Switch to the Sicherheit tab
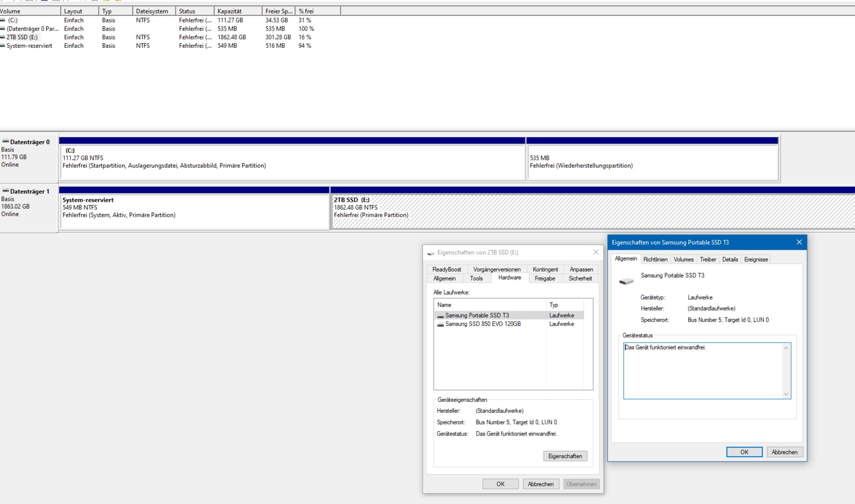855x504 pixels. point(580,279)
